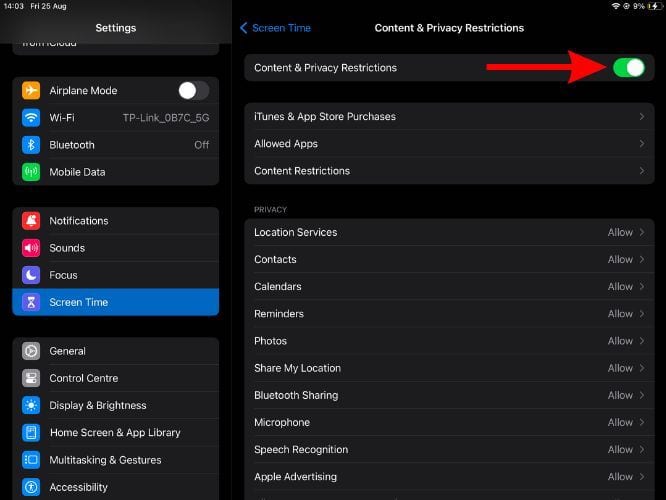
Task: Open Sounds via the speaker icon
Action: (x=31, y=248)
